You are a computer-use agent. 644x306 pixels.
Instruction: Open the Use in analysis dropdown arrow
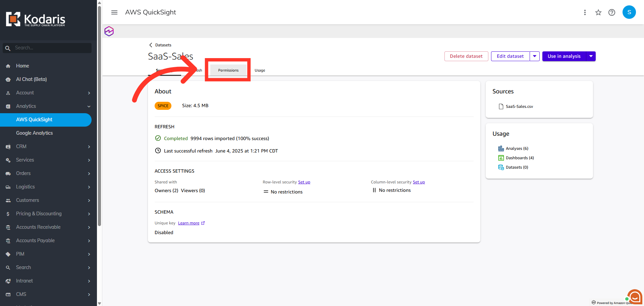pyautogui.click(x=591, y=56)
